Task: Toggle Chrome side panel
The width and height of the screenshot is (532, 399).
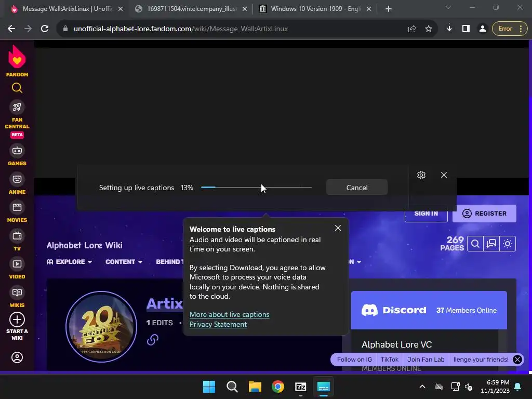Action: (466, 29)
